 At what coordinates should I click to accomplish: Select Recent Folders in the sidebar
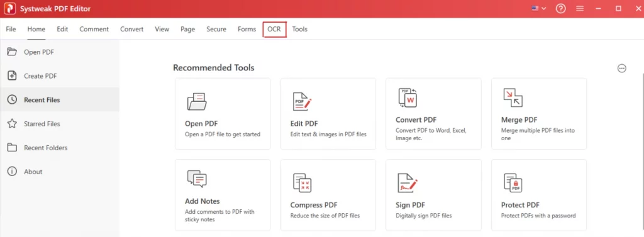click(x=60, y=148)
